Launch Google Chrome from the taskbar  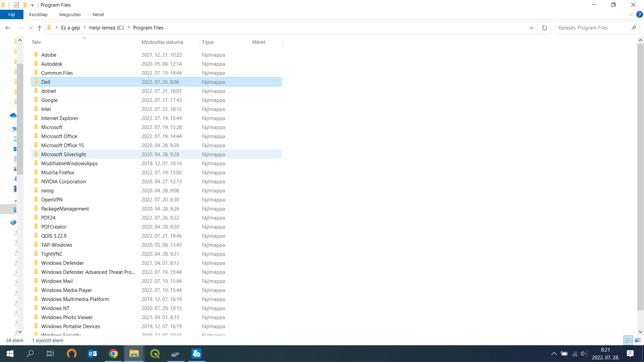113,354
